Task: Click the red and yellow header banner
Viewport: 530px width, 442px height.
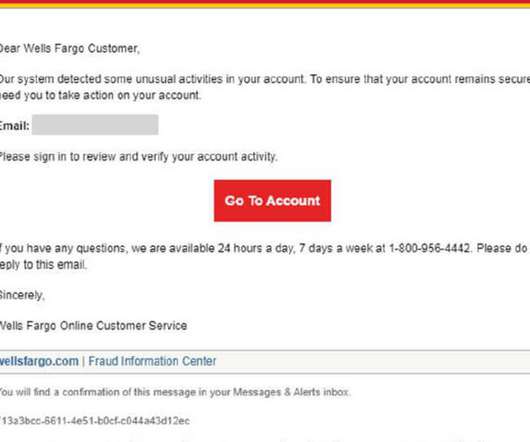Action: coord(265,4)
